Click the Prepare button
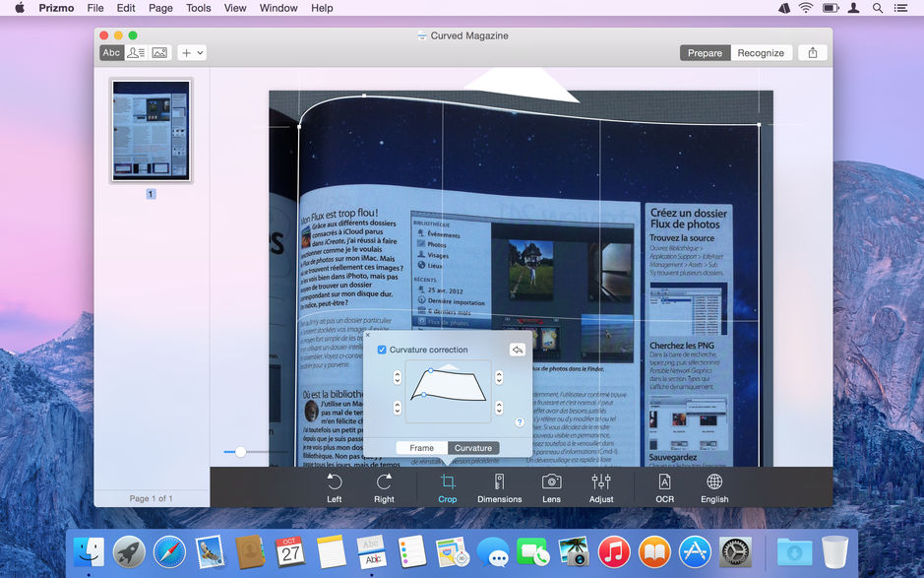 [705, 52]
